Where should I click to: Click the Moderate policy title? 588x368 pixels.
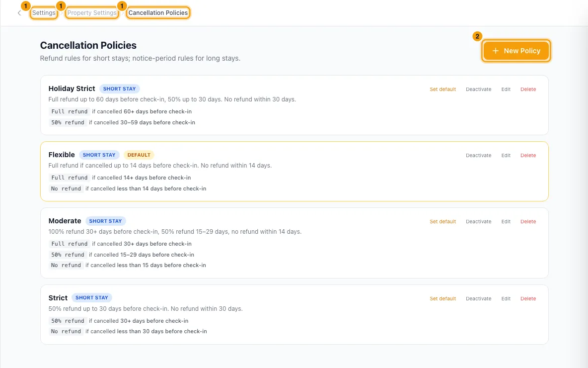(65, 221)
